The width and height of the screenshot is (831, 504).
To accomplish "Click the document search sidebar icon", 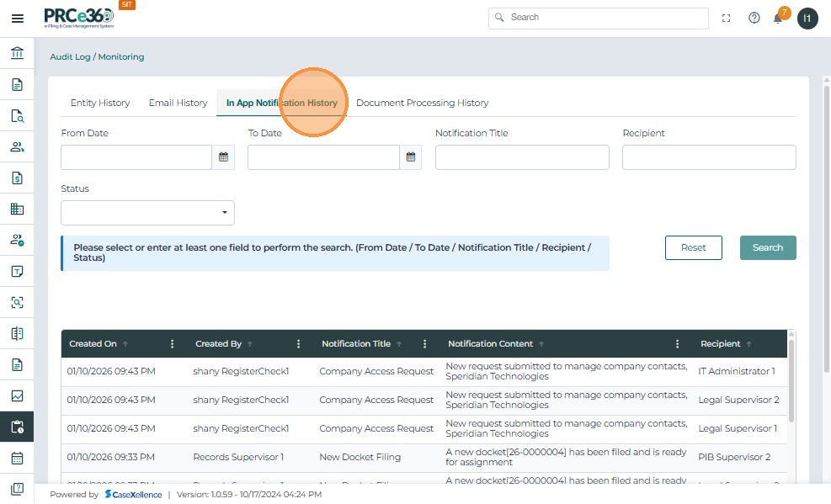I will coord(17,116).
